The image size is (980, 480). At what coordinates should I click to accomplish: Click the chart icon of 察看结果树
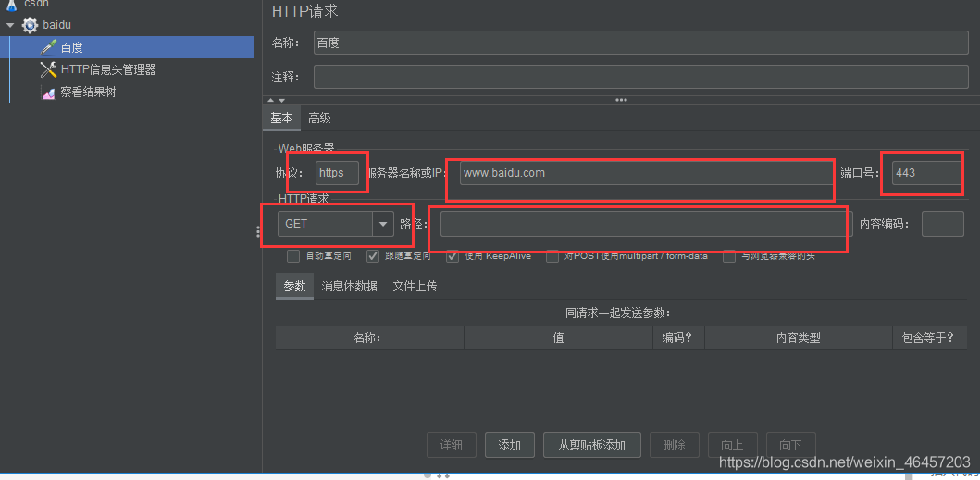point(48,92)
